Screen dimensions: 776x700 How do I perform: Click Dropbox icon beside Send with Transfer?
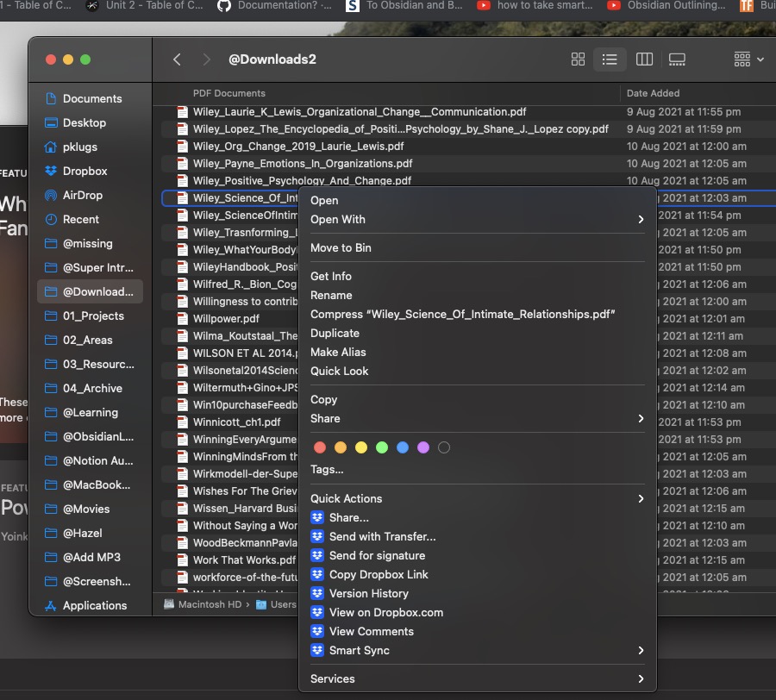tap(317, 536)
